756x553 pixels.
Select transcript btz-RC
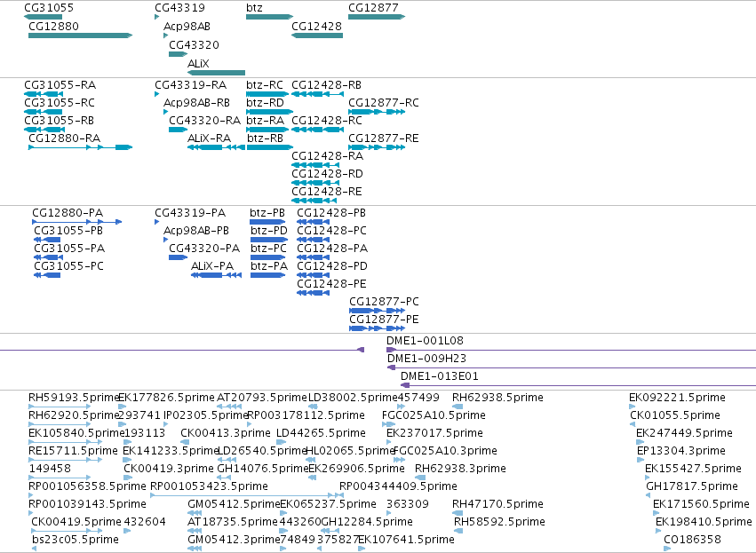(265, 85)
